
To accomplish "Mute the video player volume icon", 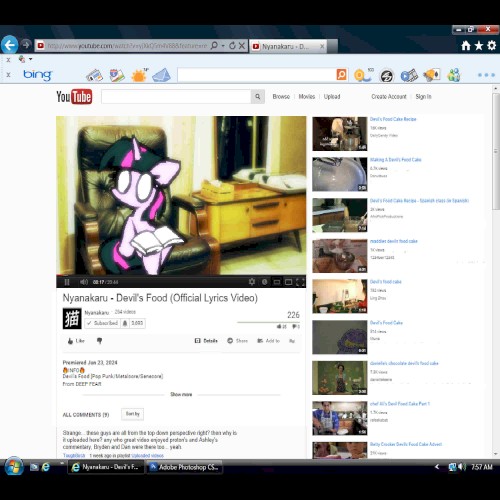I will pyautogui.click(x=83, y=282).
